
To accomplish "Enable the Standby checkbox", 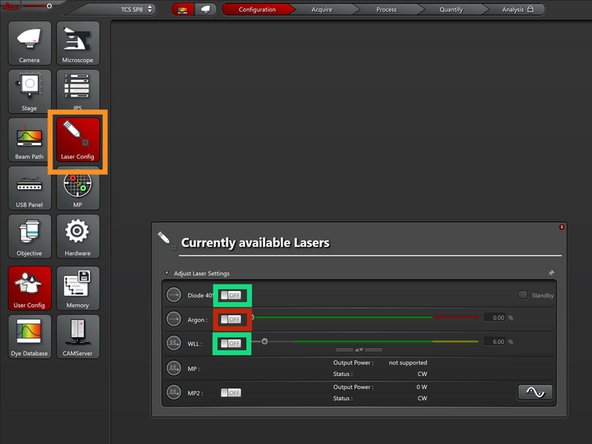I will pos(523,295).
